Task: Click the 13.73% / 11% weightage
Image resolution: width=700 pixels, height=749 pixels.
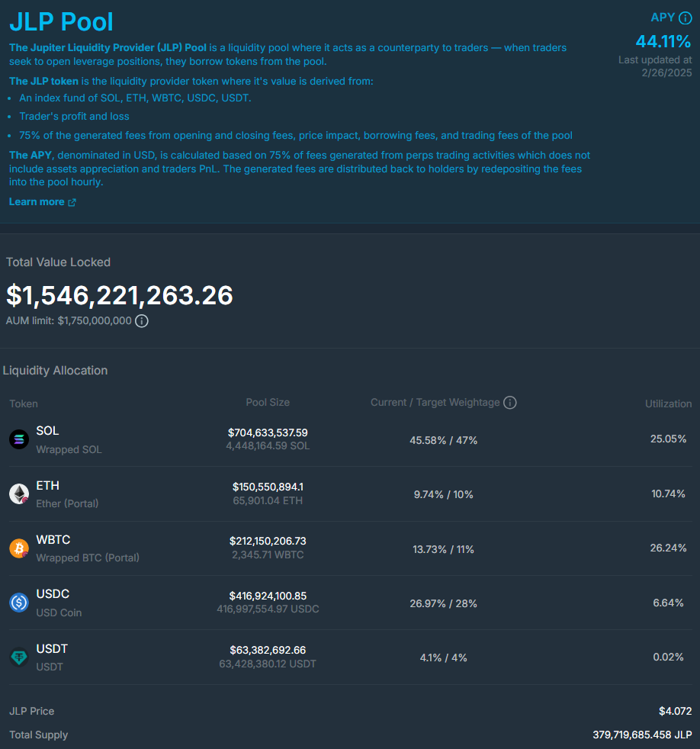Action: (x=444, y=550)
